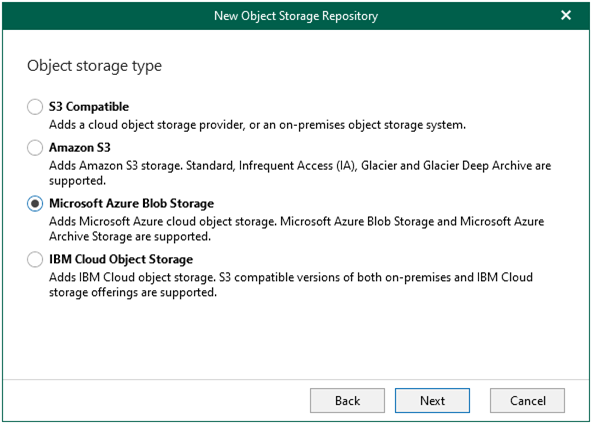Cancel the New Object Storage Repository dialog
This screenshot has height=423, width=591.
click(527, 400)
